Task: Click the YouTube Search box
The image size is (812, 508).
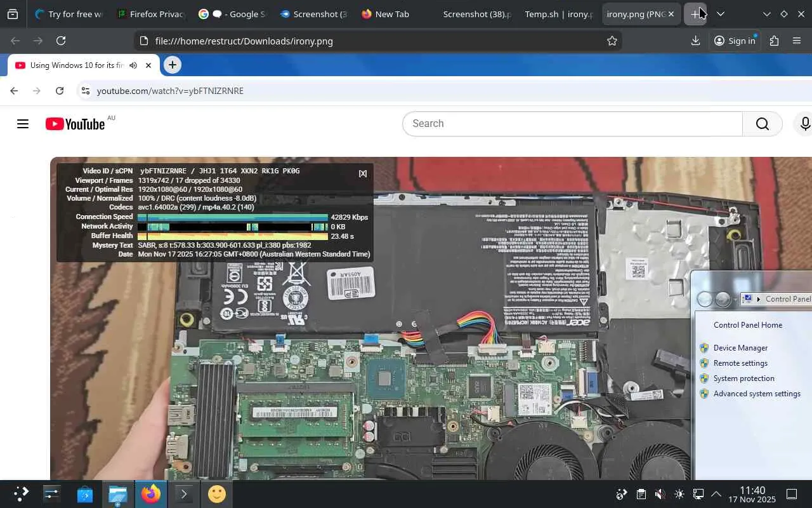Action: 572,124
